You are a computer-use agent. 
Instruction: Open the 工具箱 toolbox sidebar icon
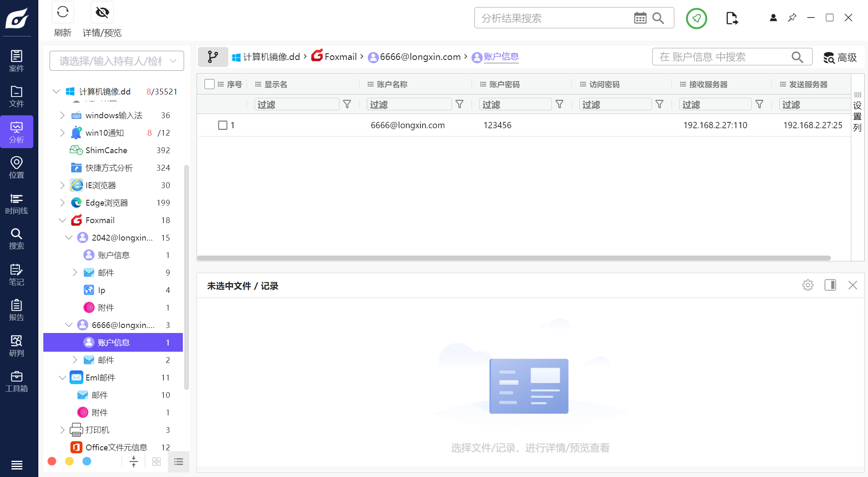click(x=16, y=381)
